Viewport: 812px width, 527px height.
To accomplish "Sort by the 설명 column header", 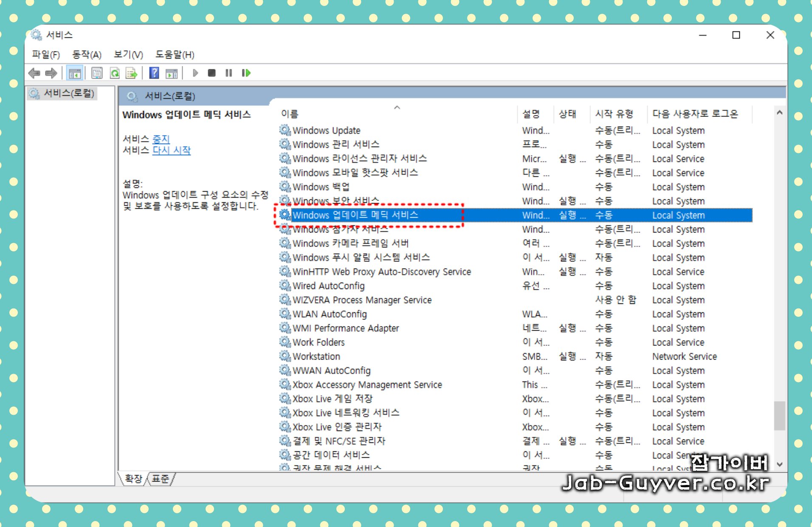I will (x=536, y=114).
